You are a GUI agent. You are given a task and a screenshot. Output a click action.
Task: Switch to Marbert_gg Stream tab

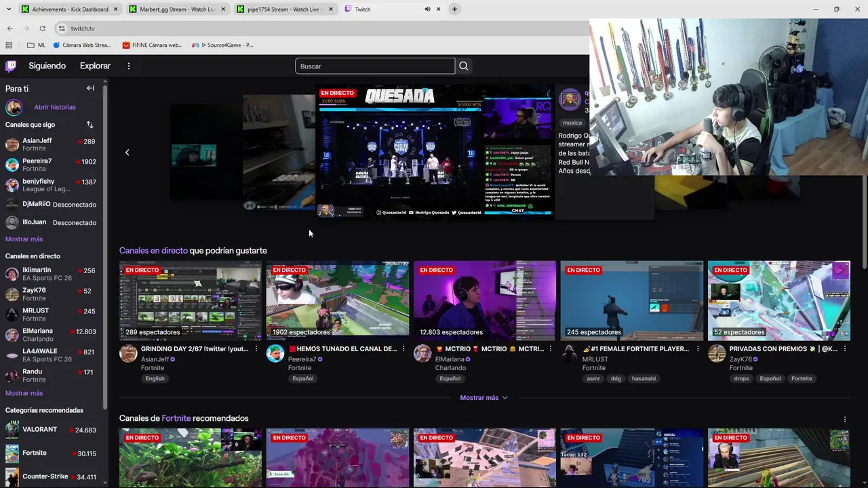(177, 9)
